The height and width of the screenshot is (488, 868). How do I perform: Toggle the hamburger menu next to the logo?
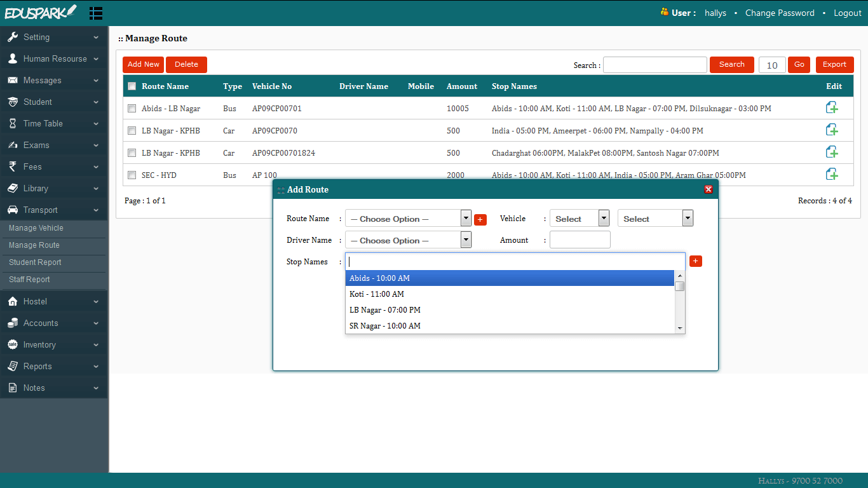(96, 13)
